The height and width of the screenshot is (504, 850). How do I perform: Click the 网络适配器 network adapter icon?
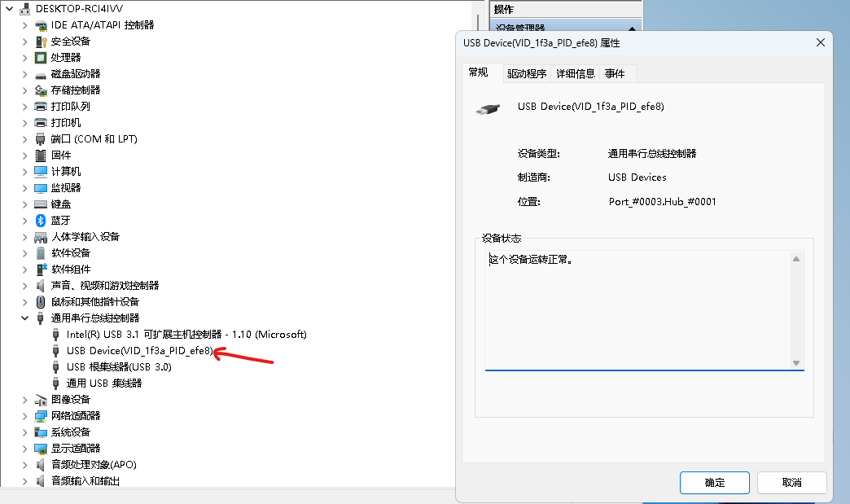click(x=41, y=416)
